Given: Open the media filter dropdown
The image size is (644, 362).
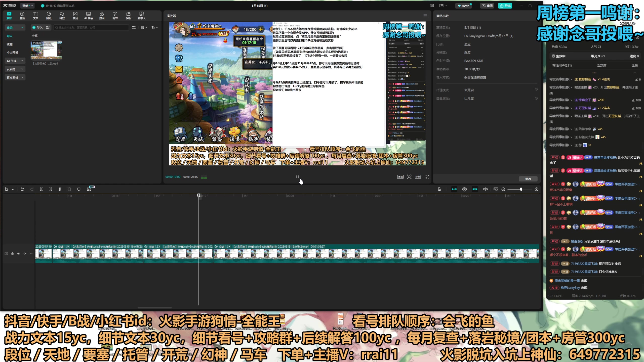Looking at the screenshot, I should (x=154, y=27).
